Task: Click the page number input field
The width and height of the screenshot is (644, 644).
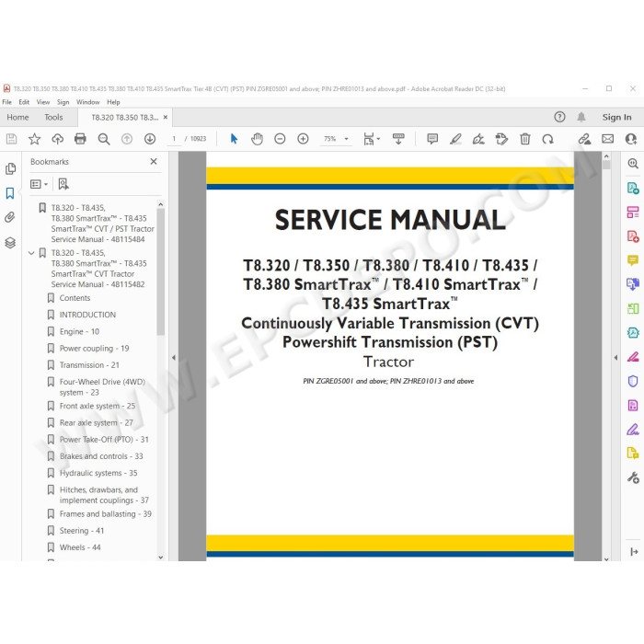Action: [174, 139]
